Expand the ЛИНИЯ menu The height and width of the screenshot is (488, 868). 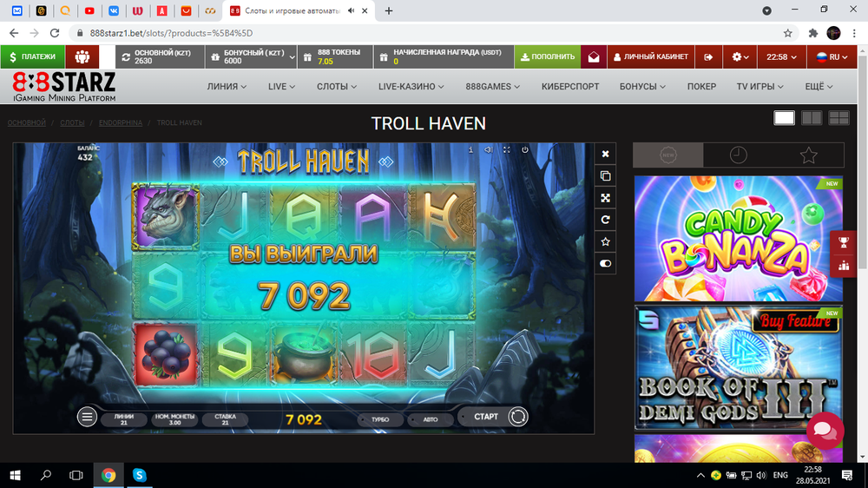pyautogui.click(x=227, y=87)
